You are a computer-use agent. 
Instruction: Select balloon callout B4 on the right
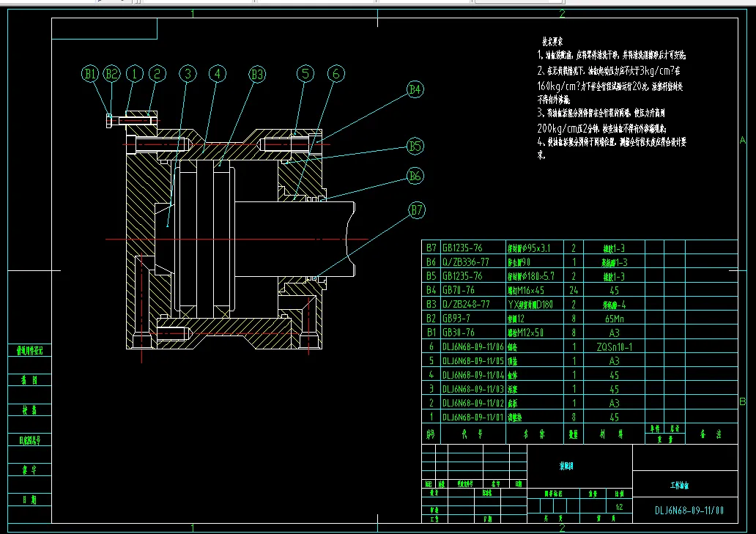(x=416, y=89)
